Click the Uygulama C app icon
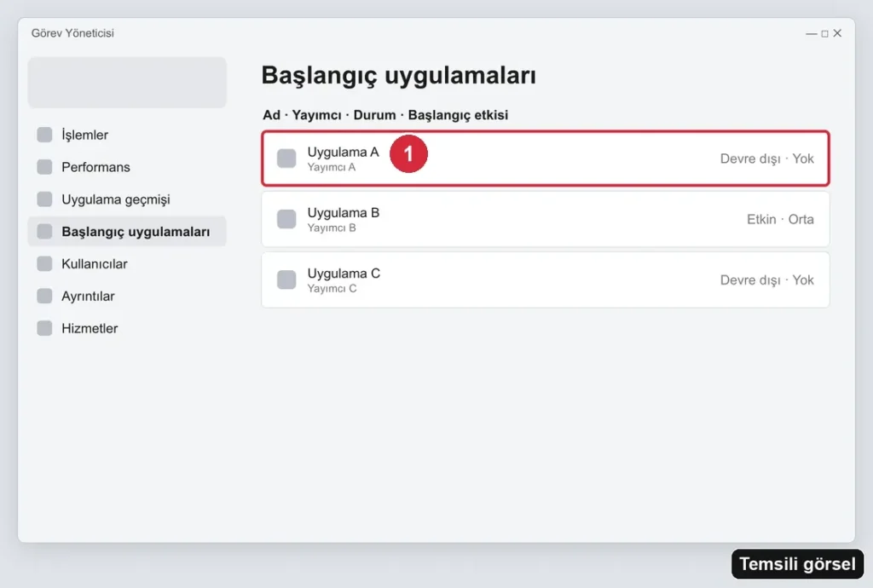Viewport: 873px width, 588px height. tap(286, 280)
